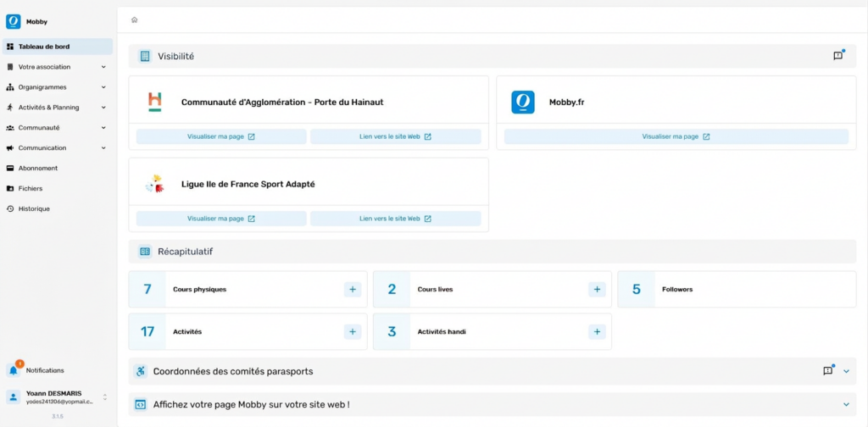This screenshot has height=427, width=868.
Task: Open the Notifications bell icon
Action: [x=14, y=370]
